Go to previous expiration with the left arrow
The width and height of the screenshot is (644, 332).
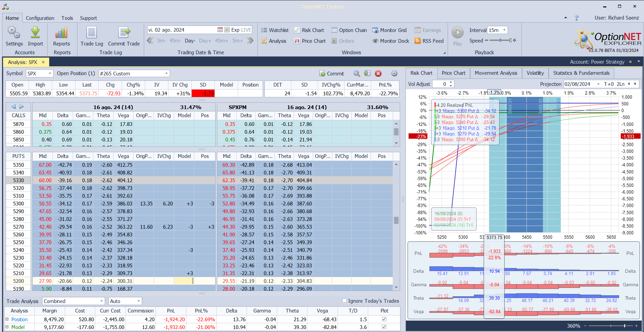[13, 107]
